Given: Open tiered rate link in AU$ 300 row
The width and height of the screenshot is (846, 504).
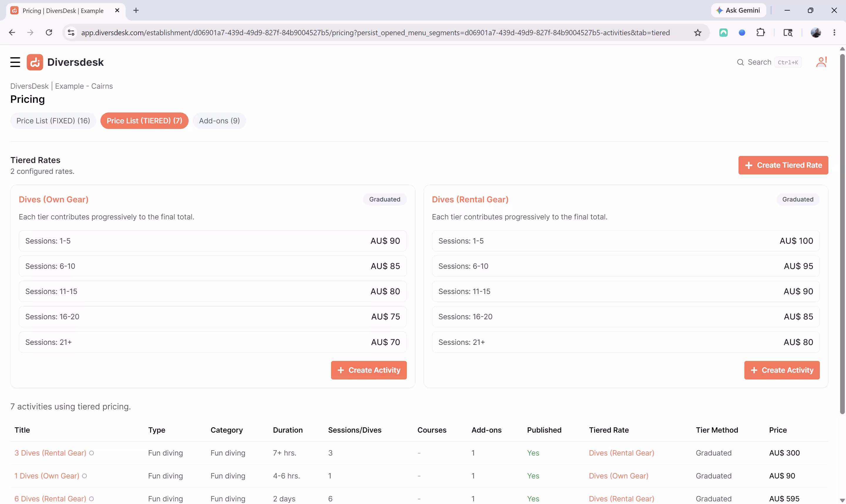Looking at the screenshot, I should (x=622, y=453).
